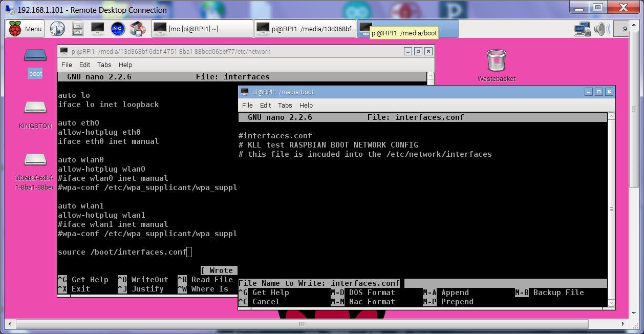
Task: Open File menu in the /media/boot terminal
Action: coord(247,105)
